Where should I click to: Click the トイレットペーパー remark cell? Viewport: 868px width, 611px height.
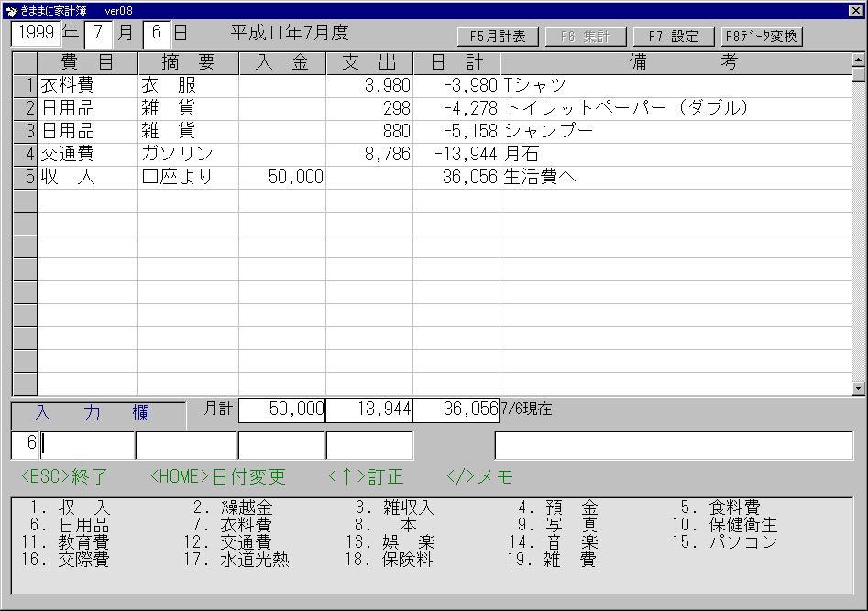(676, 108)
